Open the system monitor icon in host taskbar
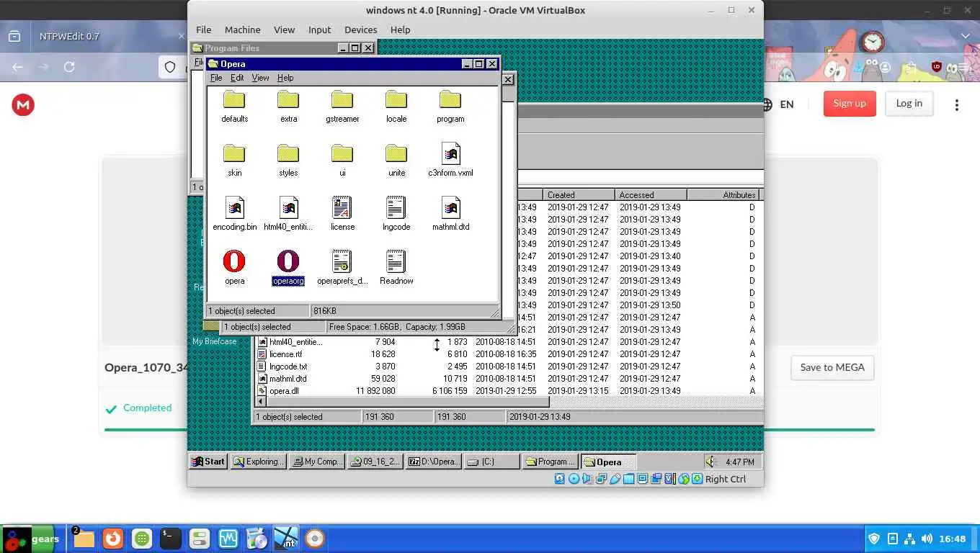The width and height of the screenshot is (980, 553). coord(228,539)
